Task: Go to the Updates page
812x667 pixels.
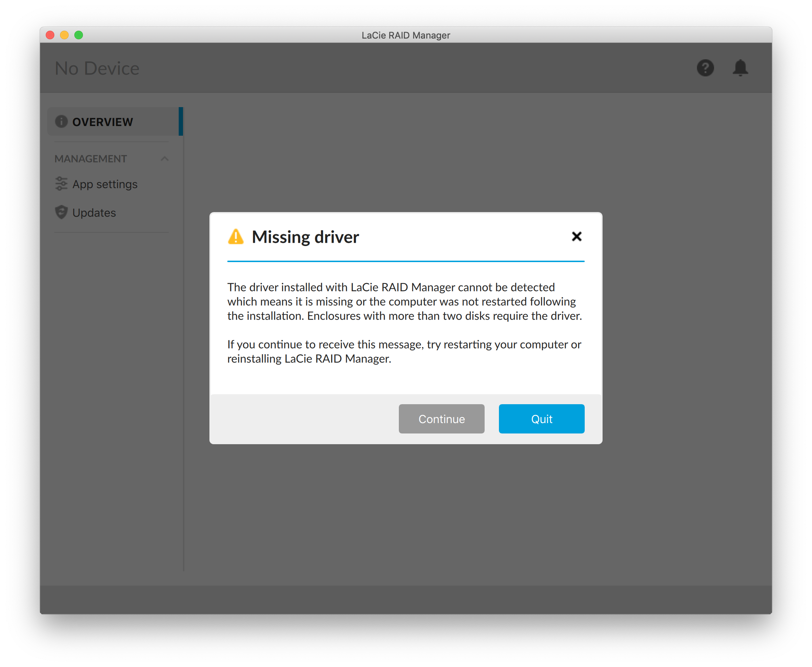Action: [94, 212]
